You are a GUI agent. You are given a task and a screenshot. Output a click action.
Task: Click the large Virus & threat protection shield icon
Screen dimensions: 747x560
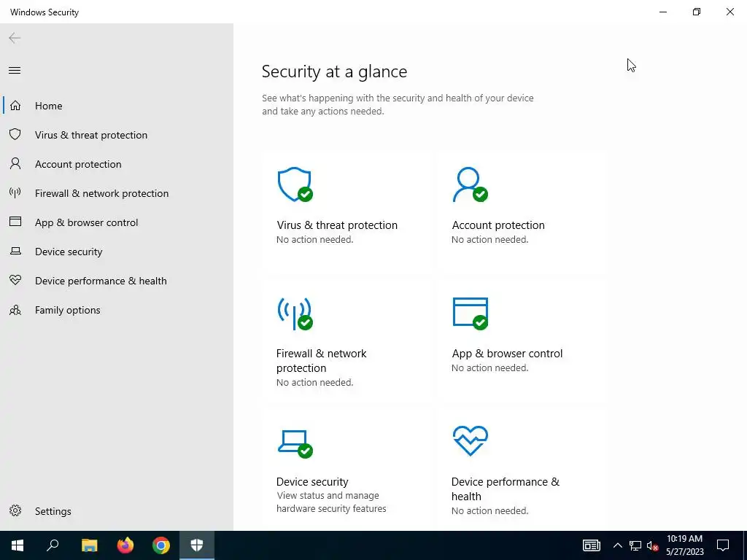[295, 184]
